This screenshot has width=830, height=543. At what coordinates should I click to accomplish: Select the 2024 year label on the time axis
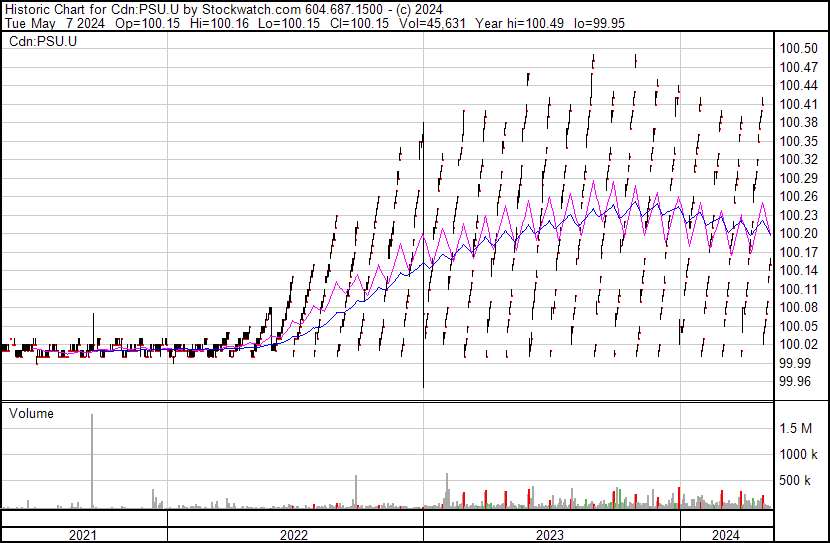tap(726, 535)
